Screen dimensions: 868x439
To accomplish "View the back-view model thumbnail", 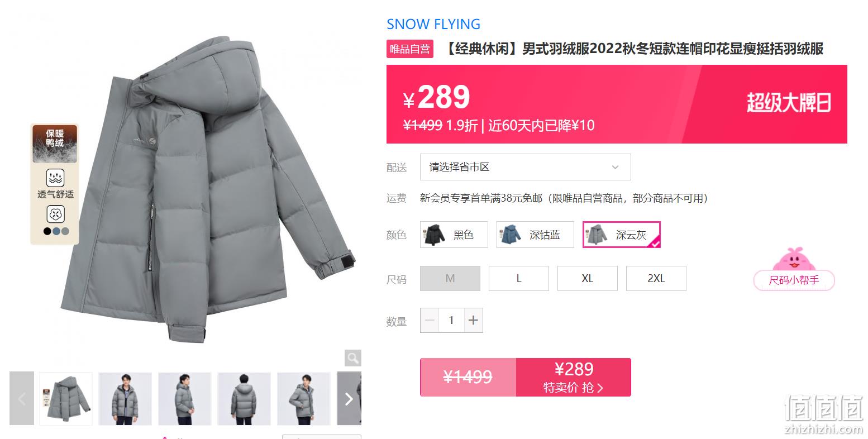I will (244, 399).
